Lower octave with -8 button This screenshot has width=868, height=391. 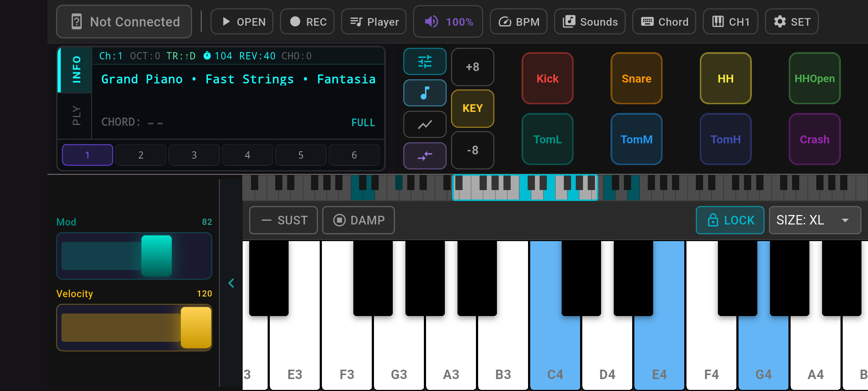pos(473,150)
